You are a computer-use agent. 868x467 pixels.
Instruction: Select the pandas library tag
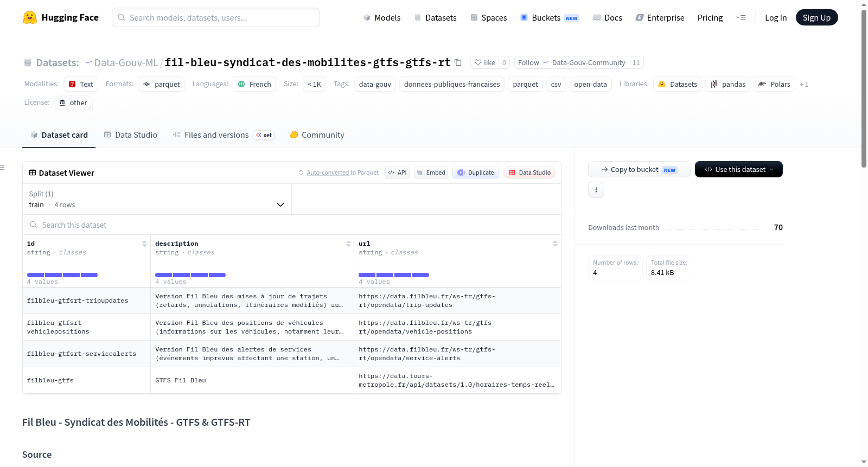[727, 84]
